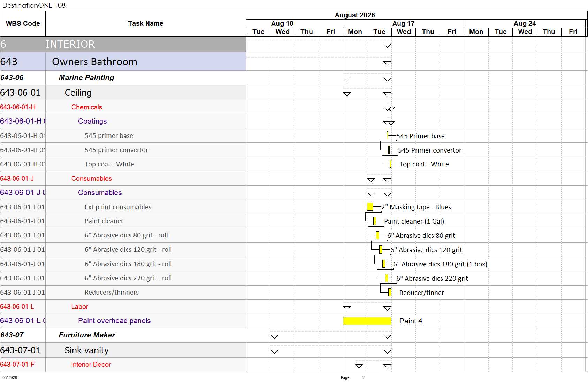
Task: Click the 545 primer base task name
Action: [109, 136]
